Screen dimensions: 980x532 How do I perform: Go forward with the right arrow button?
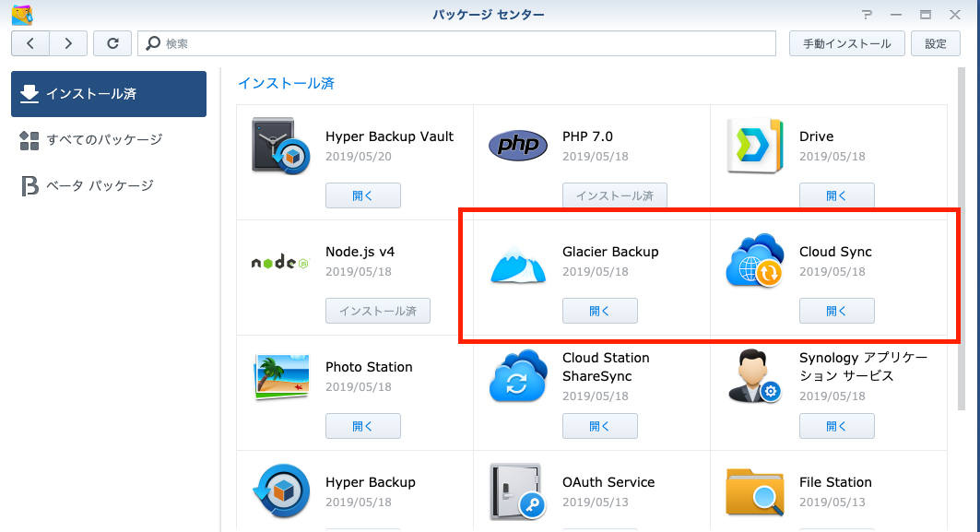coord(68,43)
